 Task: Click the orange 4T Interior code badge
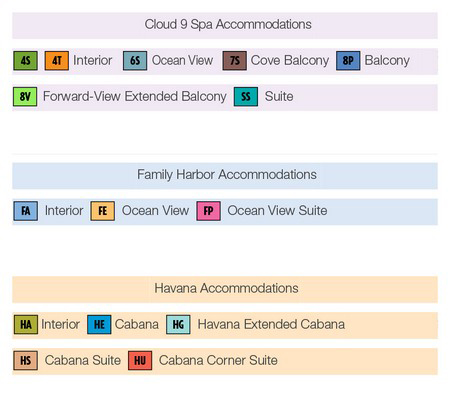click(57, 60)
